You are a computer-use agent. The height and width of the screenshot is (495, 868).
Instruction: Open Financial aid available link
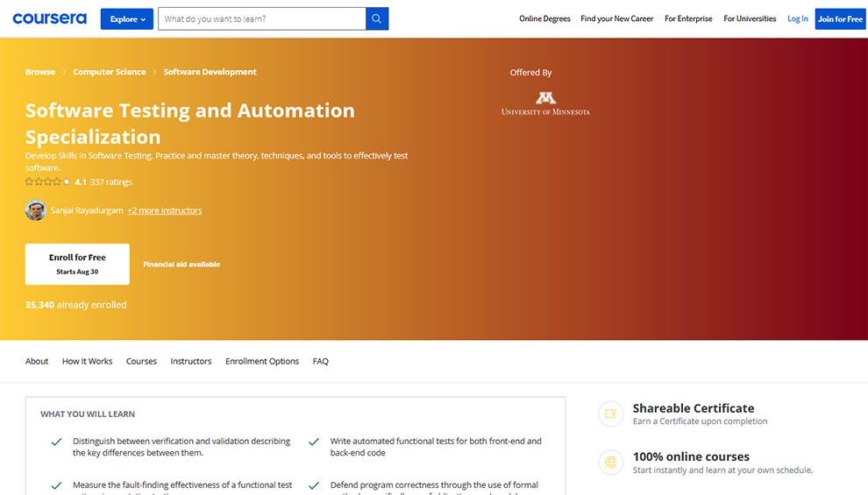pos(181,265)
